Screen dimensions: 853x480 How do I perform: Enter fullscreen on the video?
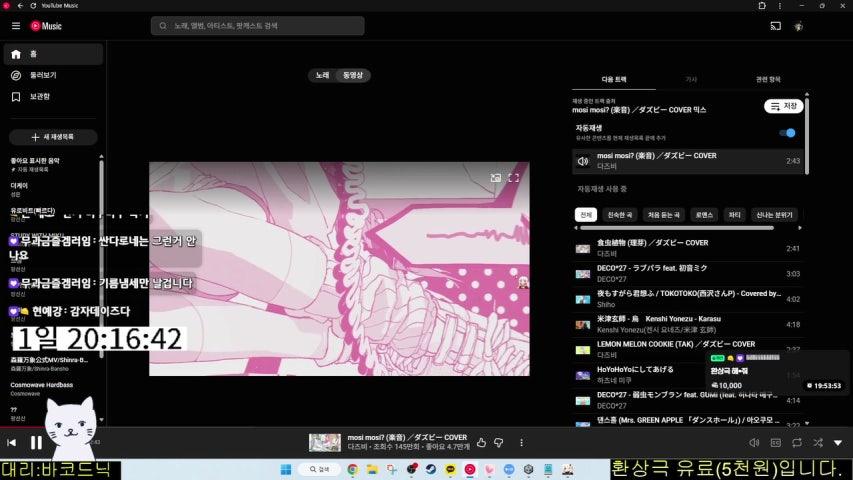(513, 178)
